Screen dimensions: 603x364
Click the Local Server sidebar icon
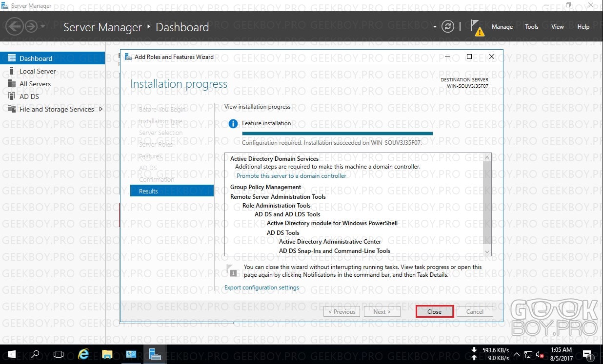[11, 71]
